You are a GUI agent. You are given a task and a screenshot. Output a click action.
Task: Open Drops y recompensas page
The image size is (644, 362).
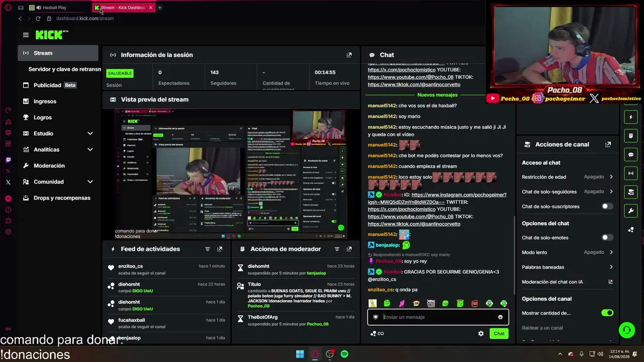58,198
